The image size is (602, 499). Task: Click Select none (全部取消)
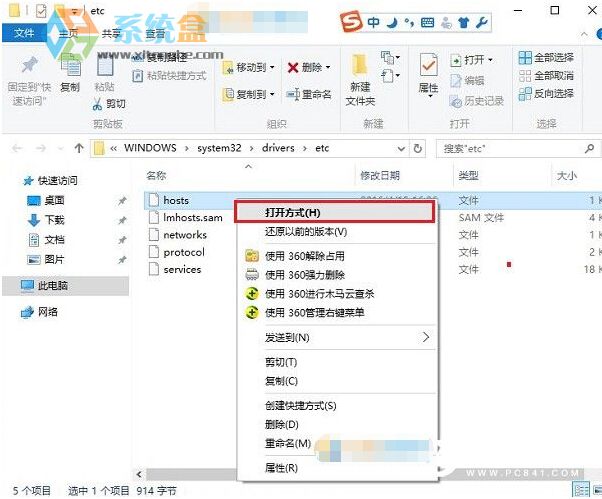546,76
